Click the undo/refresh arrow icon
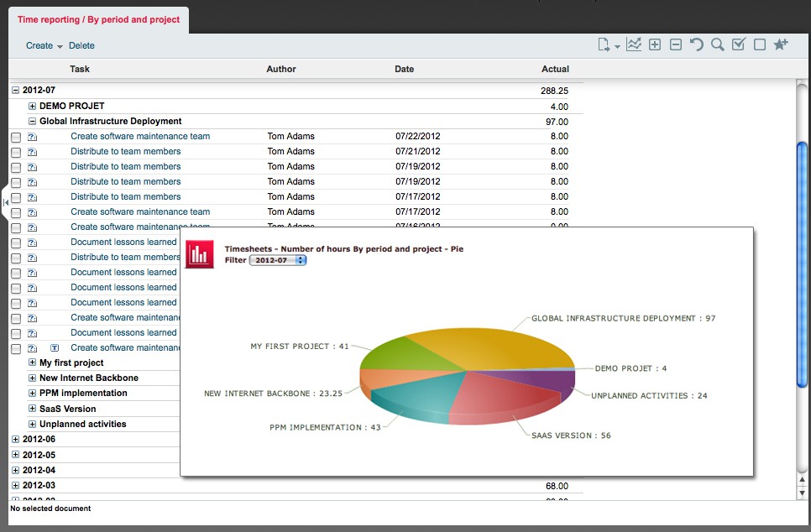 [x=697, y=44]
